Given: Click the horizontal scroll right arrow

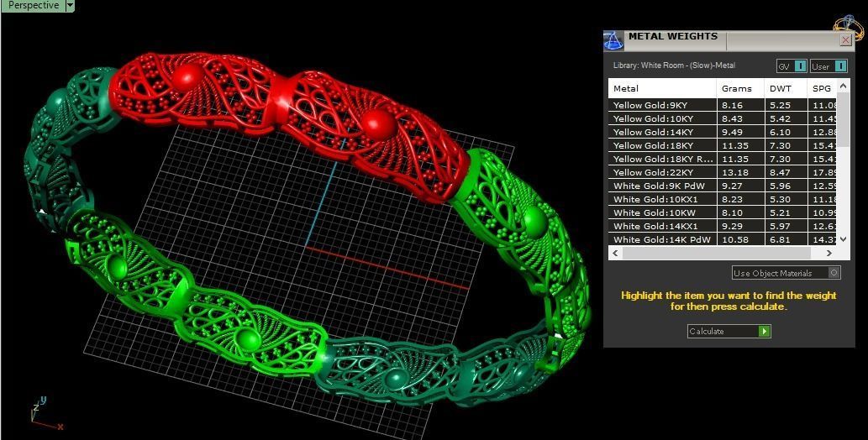Looking at the screenshot, I should coord(829,253).
